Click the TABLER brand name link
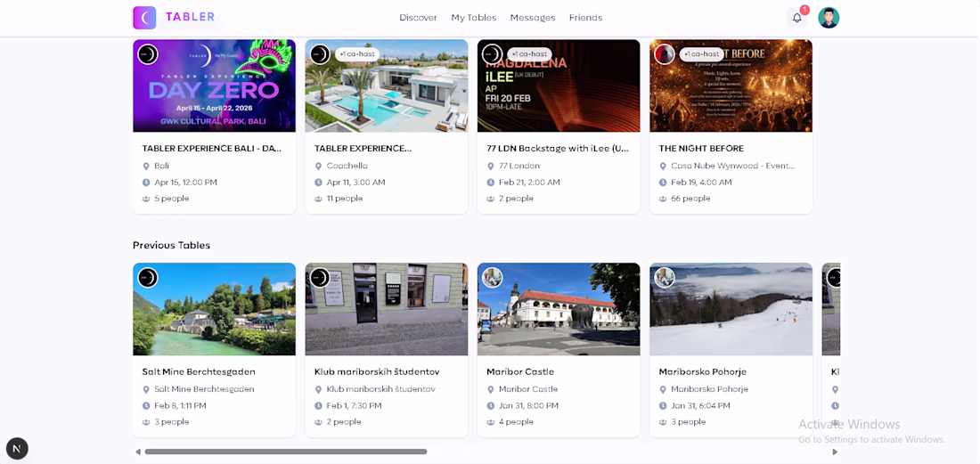Screen dimensions: 980x464 pos(190,17)
